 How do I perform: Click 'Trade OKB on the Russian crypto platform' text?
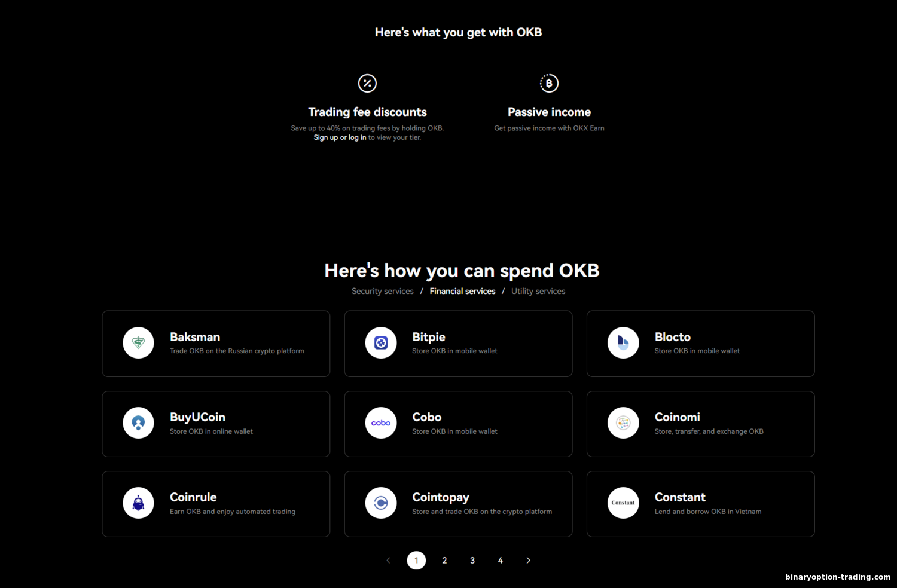pyautogui.click(x=237, y=351)
